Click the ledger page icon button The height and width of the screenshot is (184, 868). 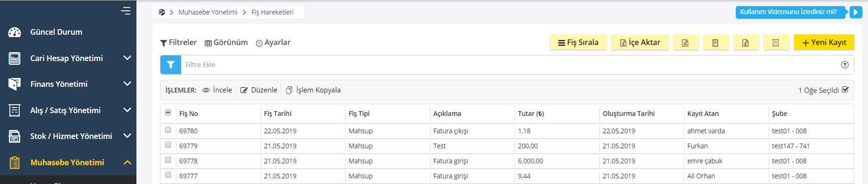716,42
